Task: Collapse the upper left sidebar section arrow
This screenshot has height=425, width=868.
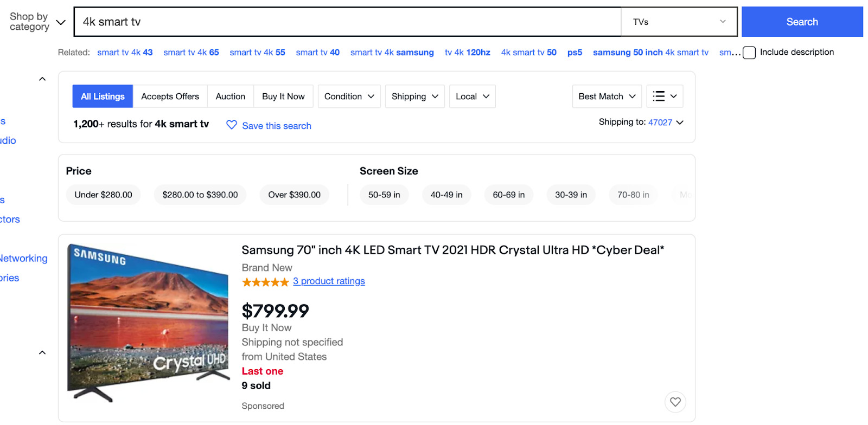Action: tap(42, 79)
